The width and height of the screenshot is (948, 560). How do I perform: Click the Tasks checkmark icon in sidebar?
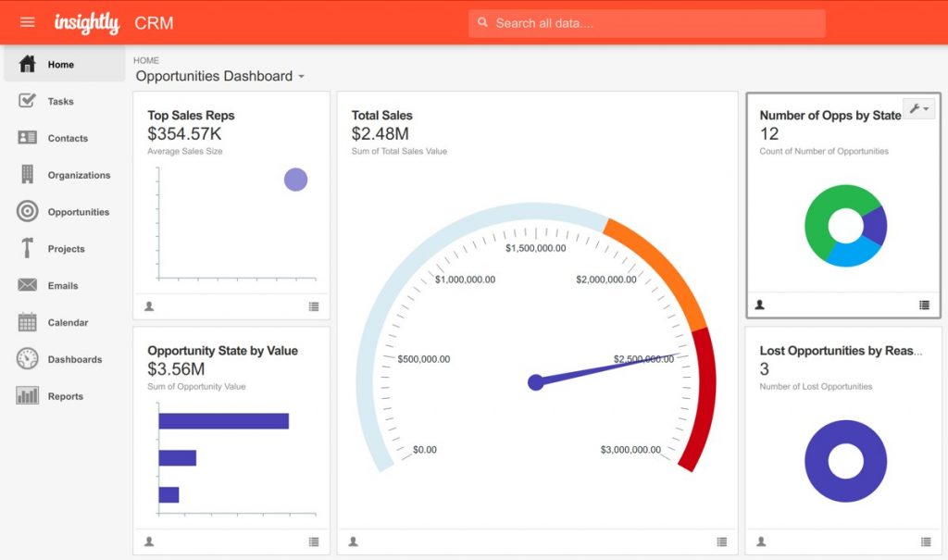point(28,101)
